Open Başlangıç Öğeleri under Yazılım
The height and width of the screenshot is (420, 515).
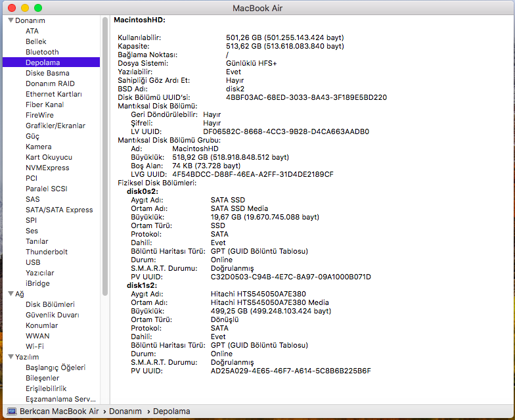pos(55,367)
